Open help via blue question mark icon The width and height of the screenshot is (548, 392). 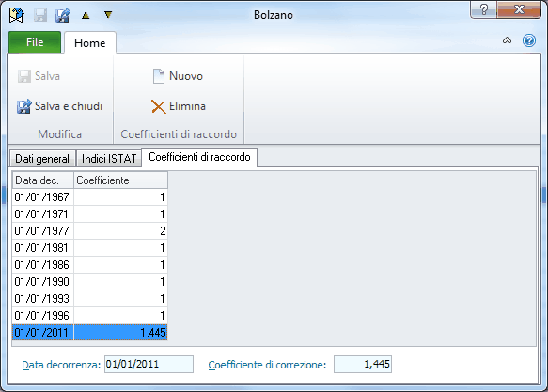tap(529, 40)
